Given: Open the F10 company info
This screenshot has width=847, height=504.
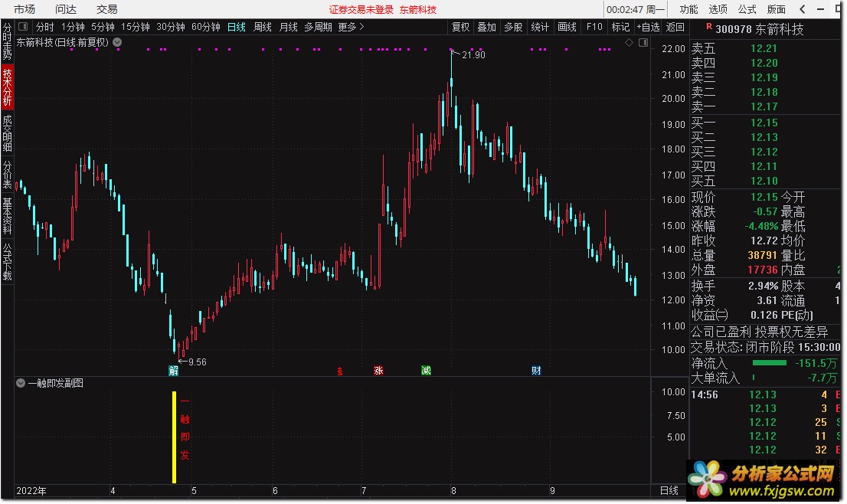Looking at the screenshot, I should pos(594,27).
